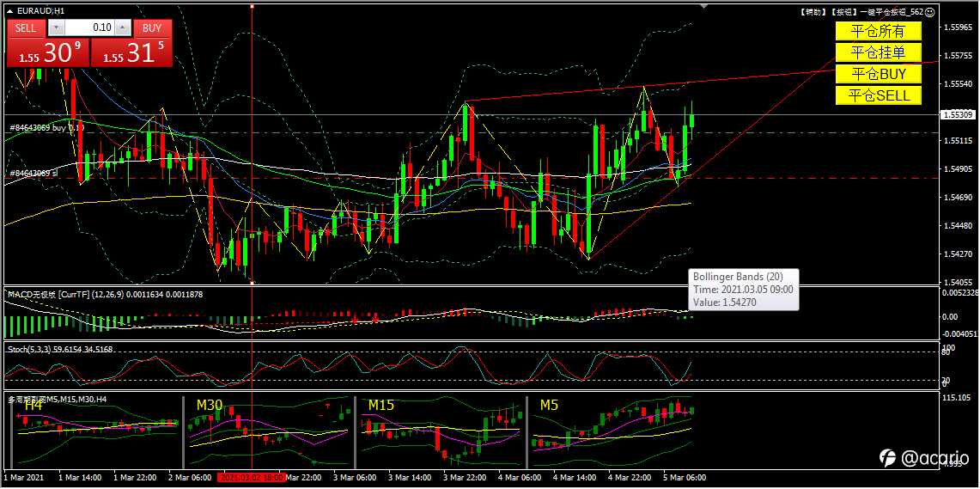The image size is (980, 489).
Task: Click the 0.0052328 MACD scale value
Action: coord(960,293)
